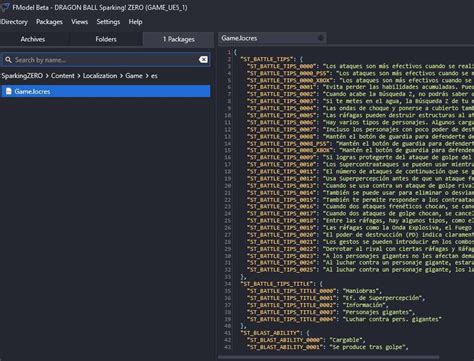Click the ST_BATTLE_TIPS_0004 key
The width and height of the screenshot is (474, 361).
click(282, 108)
